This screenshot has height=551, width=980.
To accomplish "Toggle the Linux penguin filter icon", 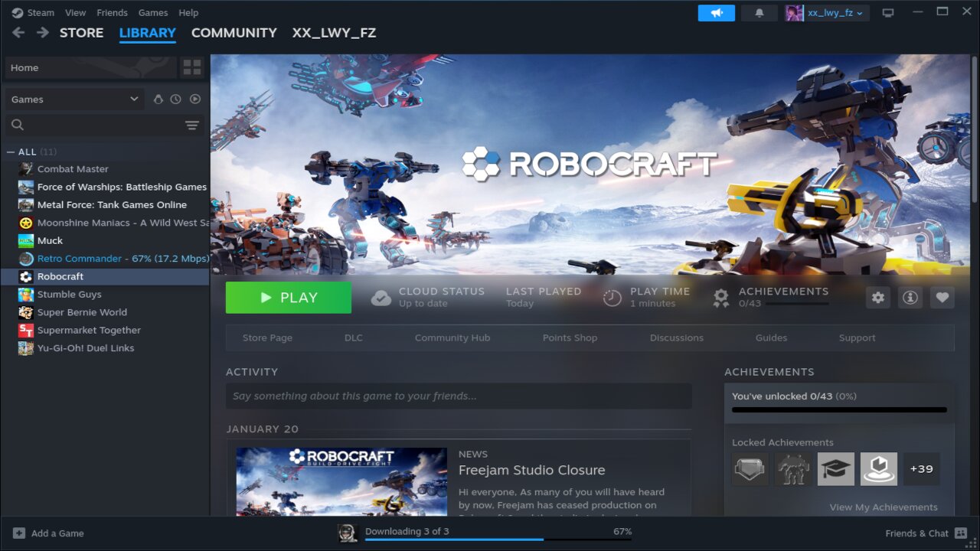I will click(158, 99).
